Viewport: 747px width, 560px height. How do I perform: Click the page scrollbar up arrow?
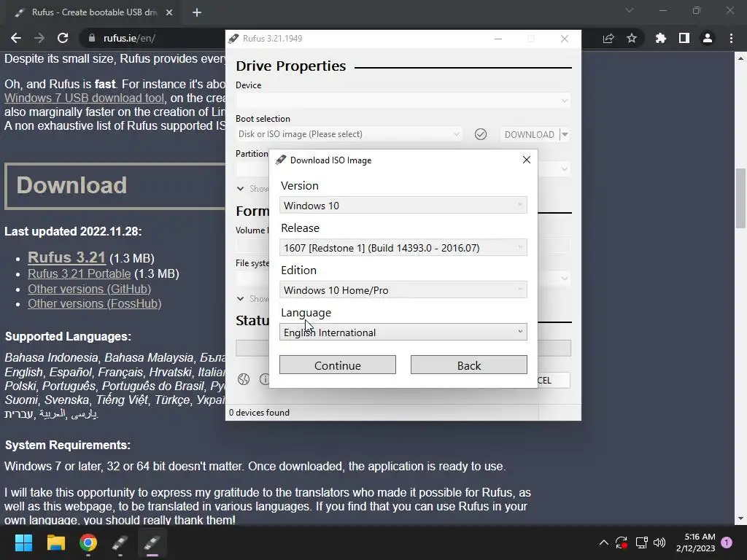(x=741, y=58)
